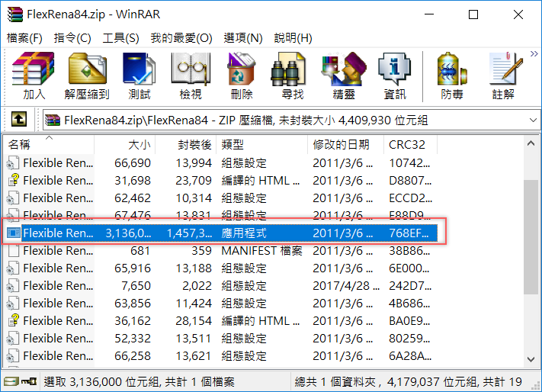Viewport: 542px width, 392px height.
Task: Open the 我的最愛(O) menu
Action: [x=181, y=37]
